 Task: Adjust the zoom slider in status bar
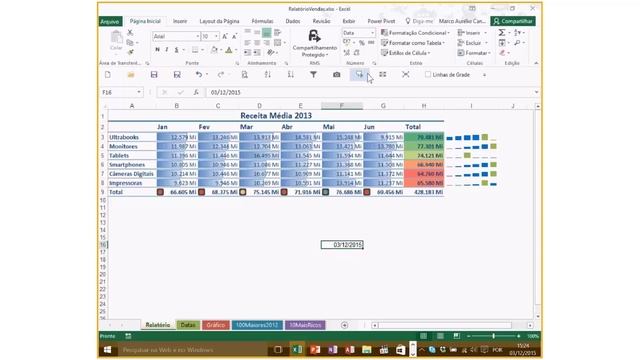click(x=493, y=336)
